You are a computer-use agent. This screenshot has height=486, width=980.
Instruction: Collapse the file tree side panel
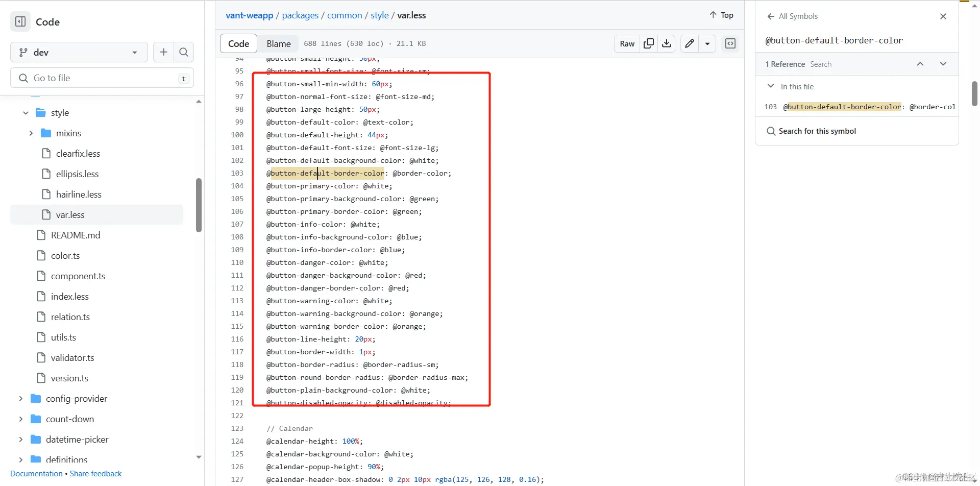coord(20,22)
